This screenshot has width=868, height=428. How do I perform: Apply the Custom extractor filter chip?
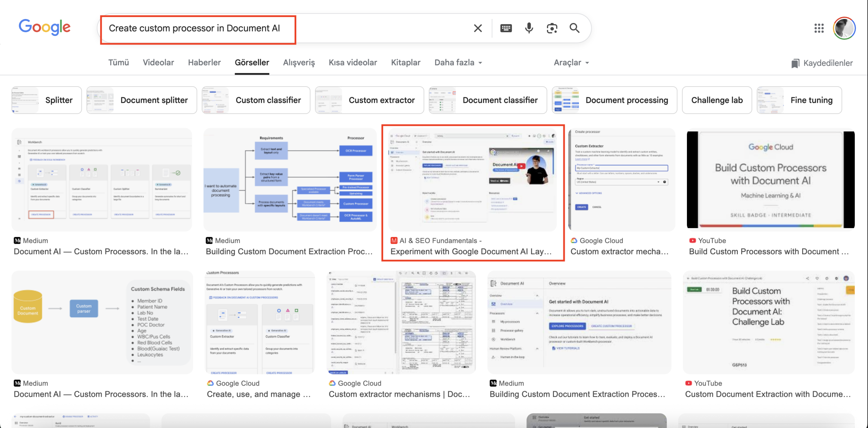tap(369, 100)
